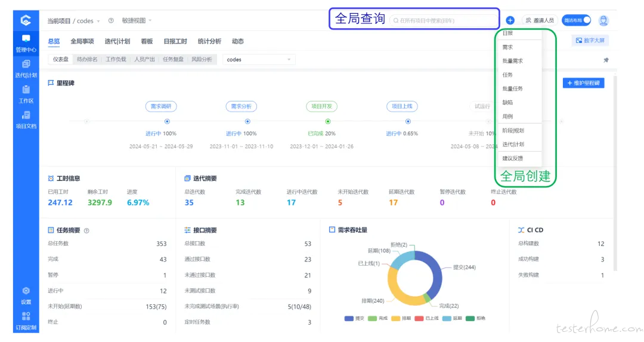Click the blue plus global create icon
Viewport: 644px width, 342px height.
click(510, 20)
